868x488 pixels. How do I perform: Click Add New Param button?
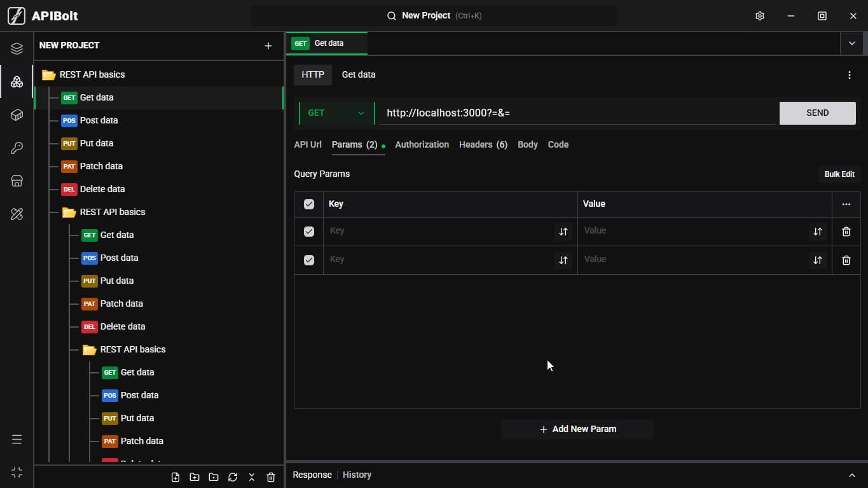pos(577,429)
